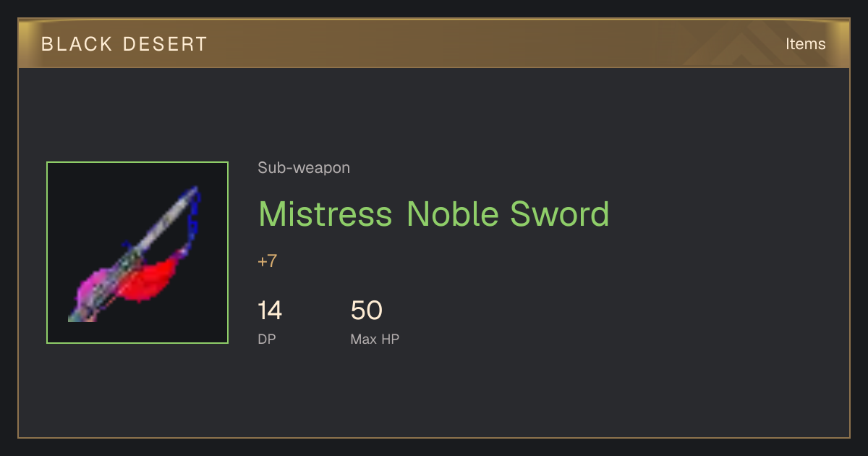Click the DP stat label

click(x=267, y=339)
